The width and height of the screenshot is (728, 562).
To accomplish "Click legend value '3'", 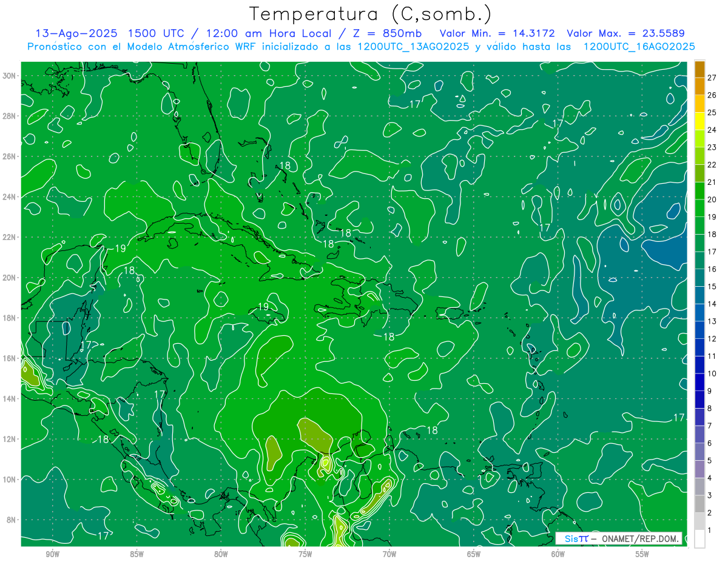I will [710, 496].
